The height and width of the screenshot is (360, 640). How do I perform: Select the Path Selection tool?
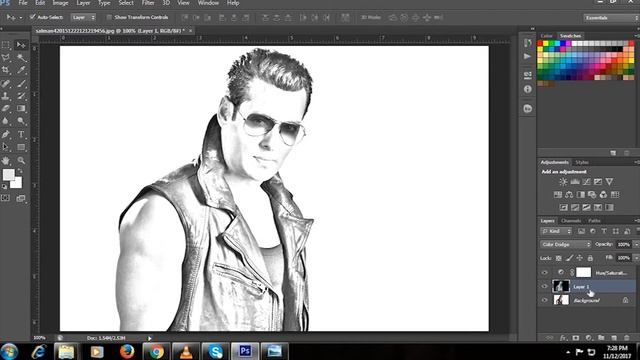(6, 147)
